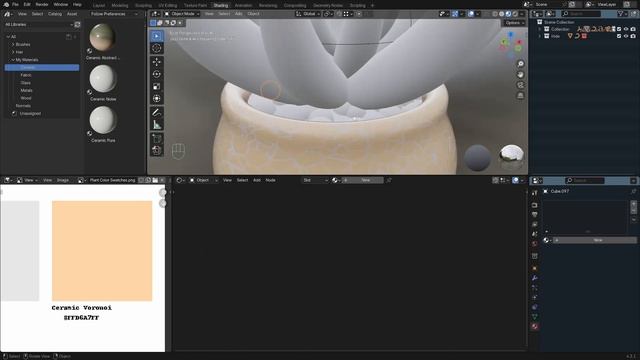Toggle camera view gizmo in viewport
This screenshot has height=360, width=640.
[520, 85]
